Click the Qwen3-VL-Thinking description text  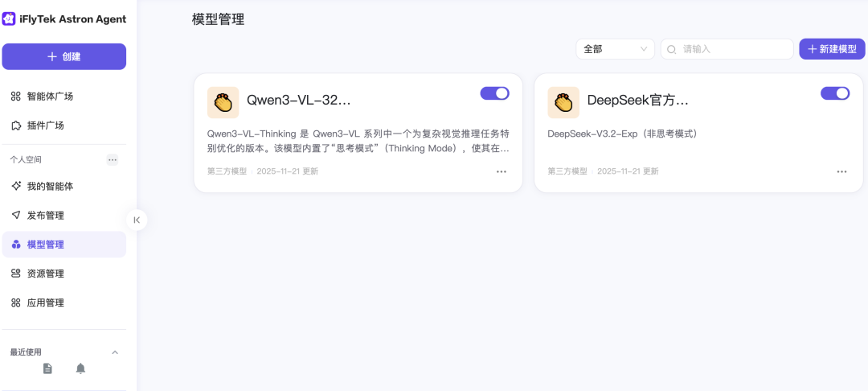(x=358, y=142)
